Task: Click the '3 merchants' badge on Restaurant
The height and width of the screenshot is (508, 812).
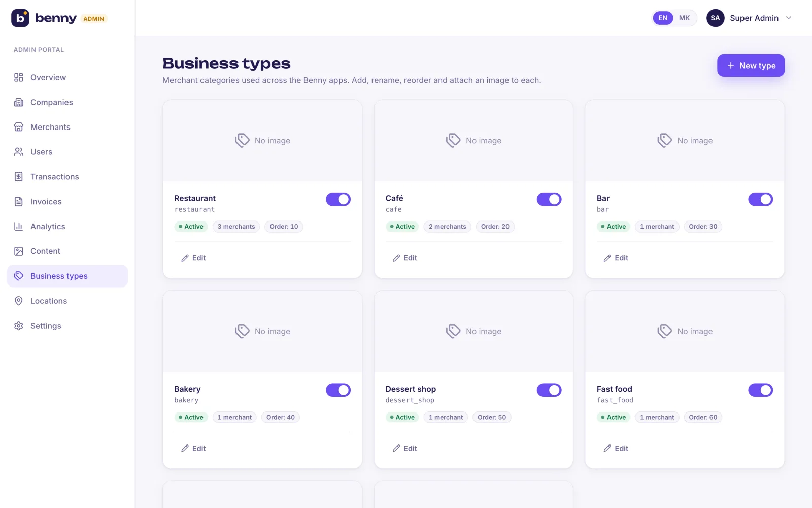Action: click(x=236, y=227)
